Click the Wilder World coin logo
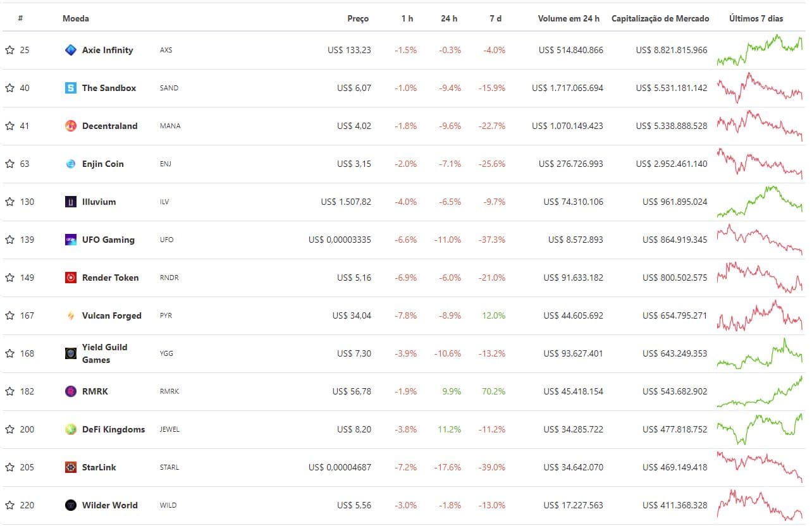Image resolution: width=812 pixels, height=526 pixels. click(x=71, y=505)
